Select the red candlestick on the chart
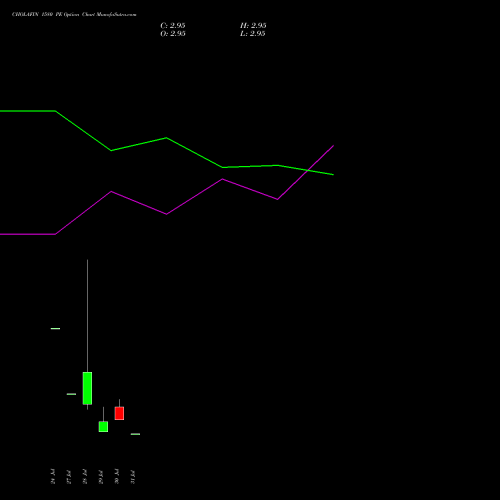The image size is (500, 500). 119,413
